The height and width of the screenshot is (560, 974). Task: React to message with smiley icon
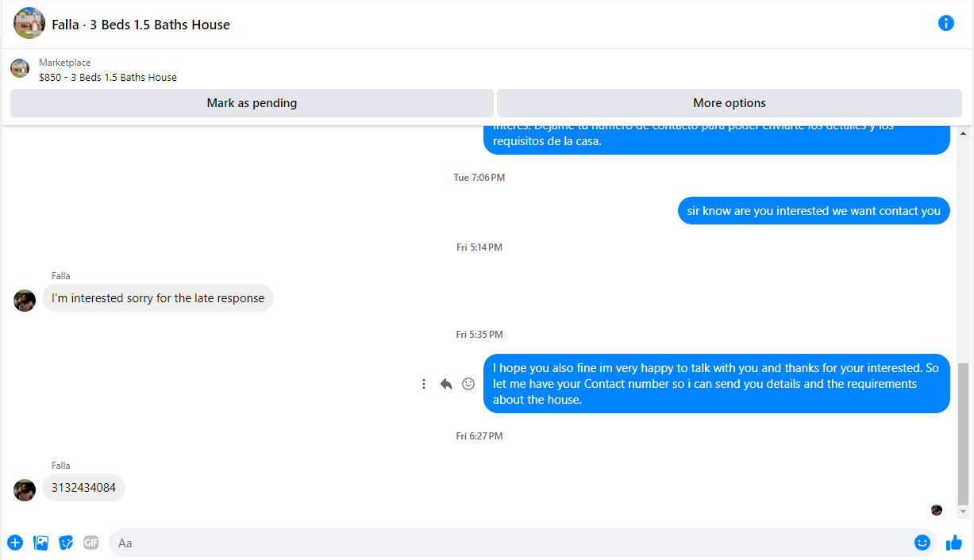468,384
